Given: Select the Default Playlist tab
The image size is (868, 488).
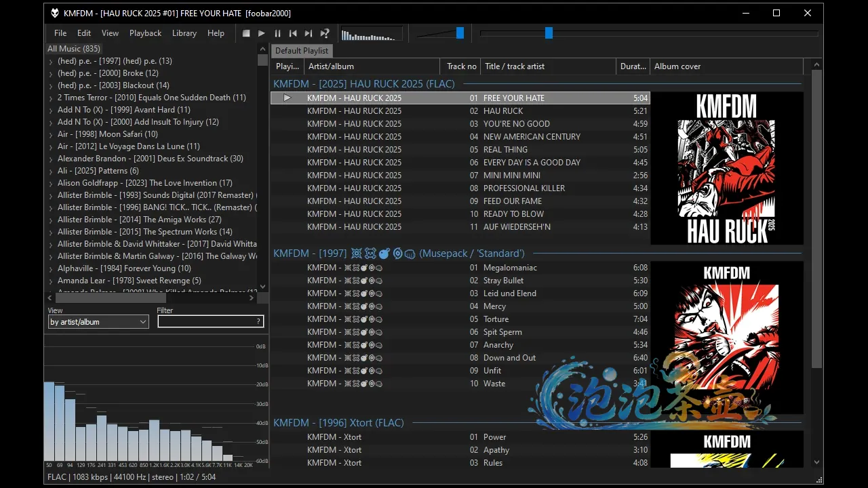Looking at the screenshot, I should (x=302, y=51).
